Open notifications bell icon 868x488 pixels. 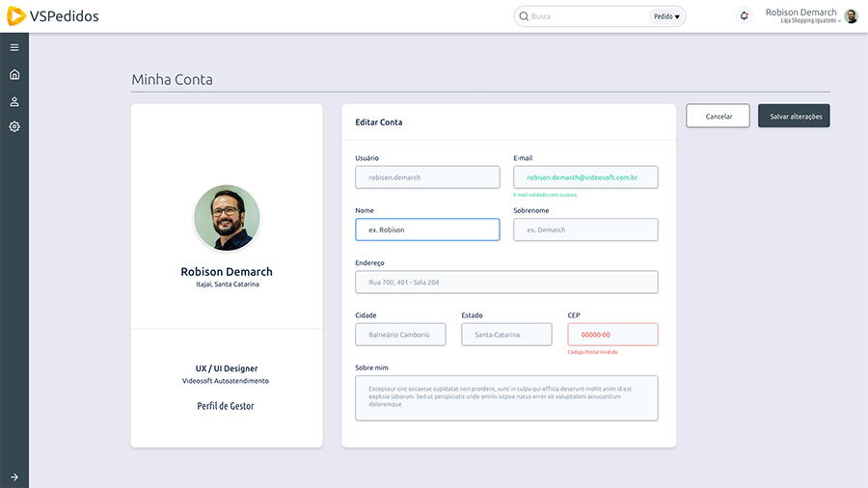[744, 16]
